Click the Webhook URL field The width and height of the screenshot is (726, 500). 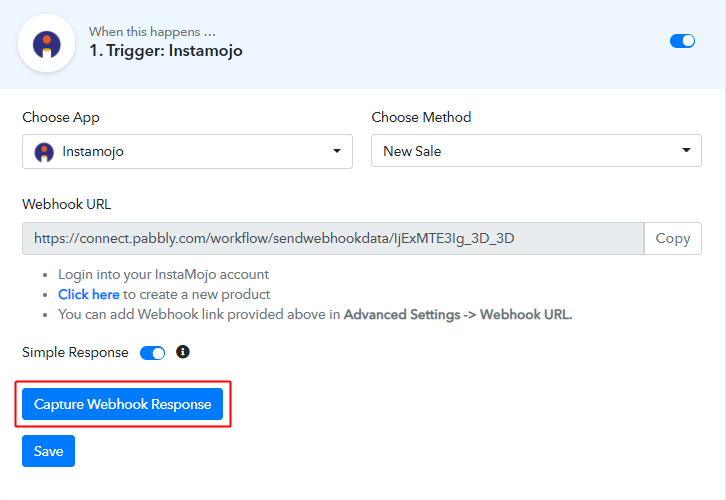(x=333, y=238)
